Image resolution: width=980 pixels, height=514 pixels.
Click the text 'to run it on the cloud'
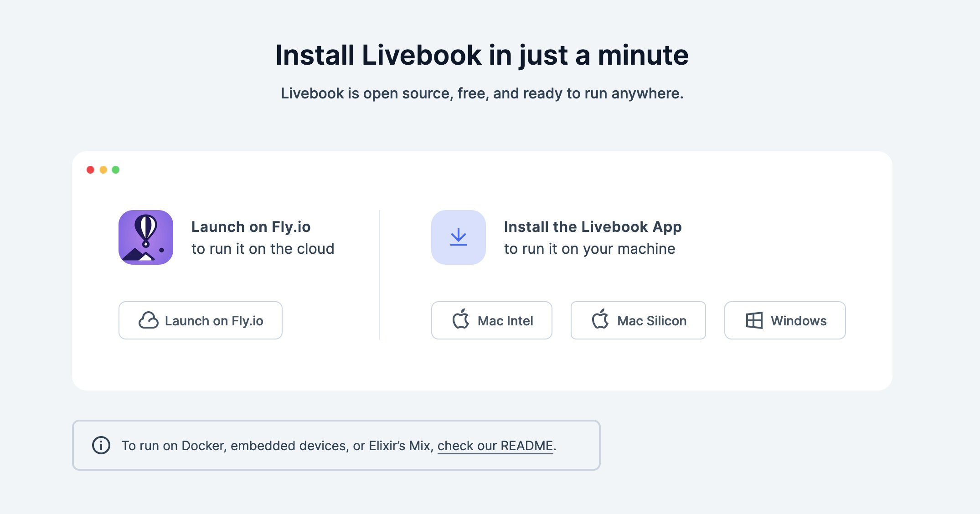click(x=263, y=249)
